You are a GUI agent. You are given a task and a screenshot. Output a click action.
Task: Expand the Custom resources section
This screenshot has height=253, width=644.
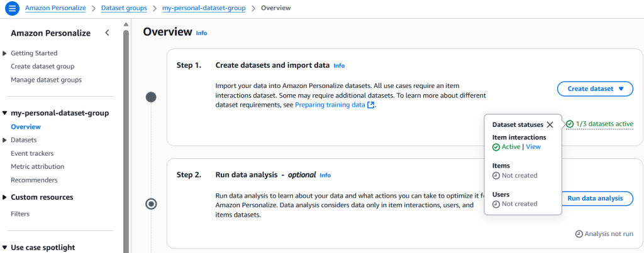click(4, 197)
